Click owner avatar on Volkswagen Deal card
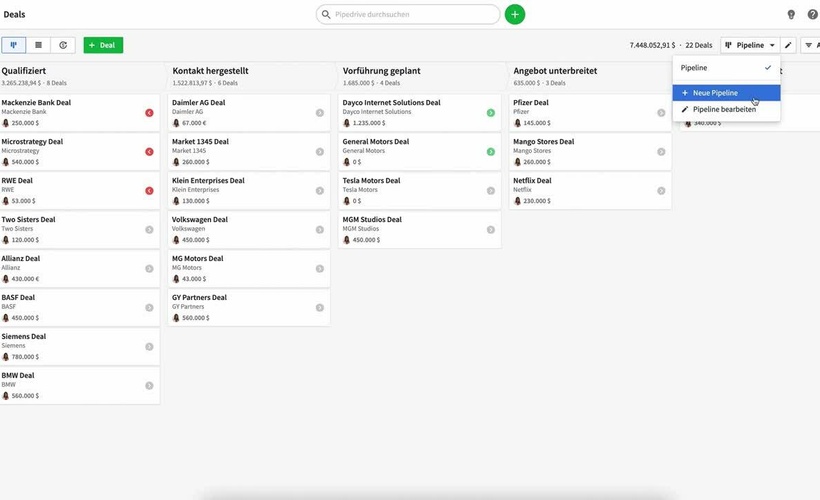The width and height of the screenshot is (820, 500). pyautogui.click(x=176, y=240)
